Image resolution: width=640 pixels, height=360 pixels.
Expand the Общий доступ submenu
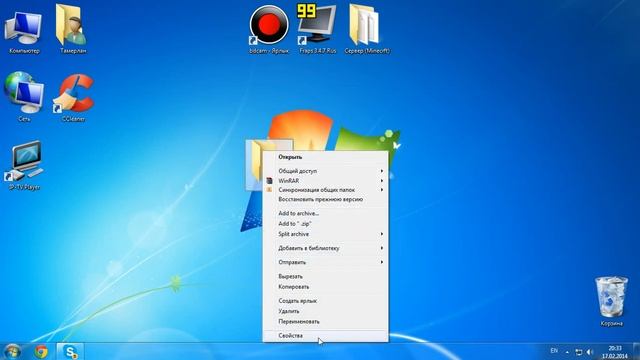[x=325, y=171]
